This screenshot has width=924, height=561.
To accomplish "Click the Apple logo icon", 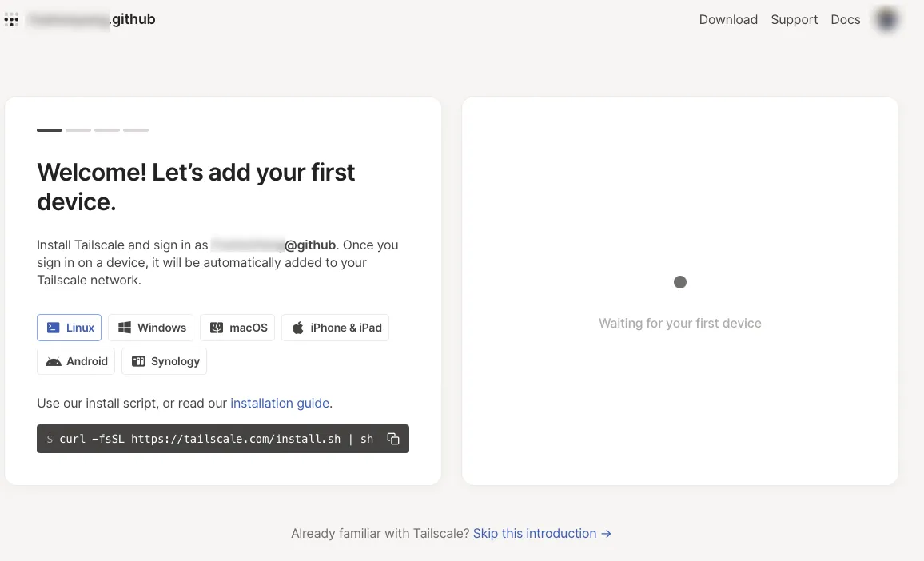I will (x=298, y=328).
